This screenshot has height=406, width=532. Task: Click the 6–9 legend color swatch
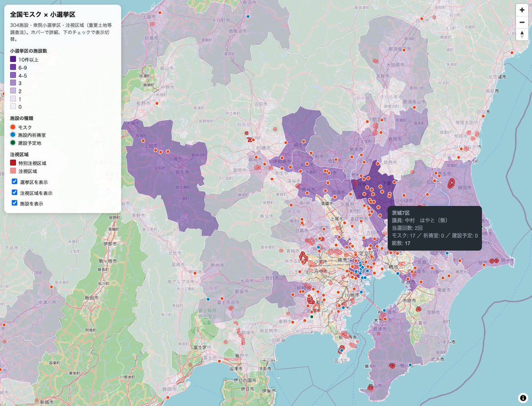[x=13, y=67]
